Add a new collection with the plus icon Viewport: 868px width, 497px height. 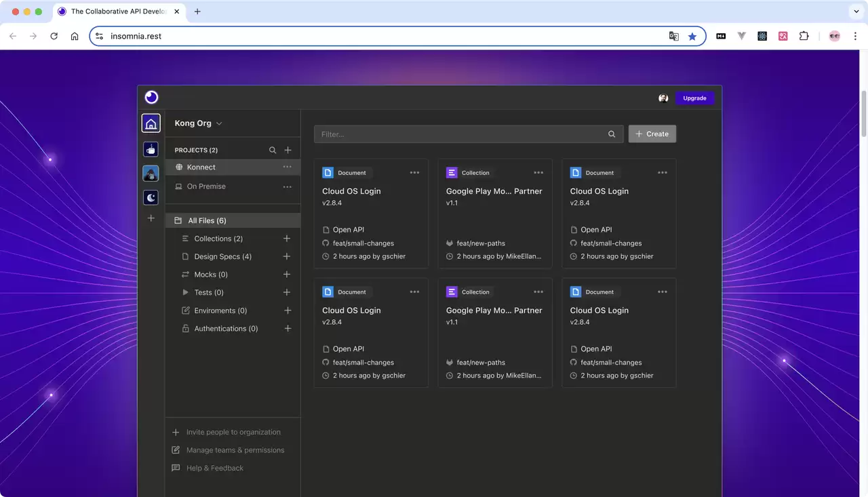coord(287,239)
